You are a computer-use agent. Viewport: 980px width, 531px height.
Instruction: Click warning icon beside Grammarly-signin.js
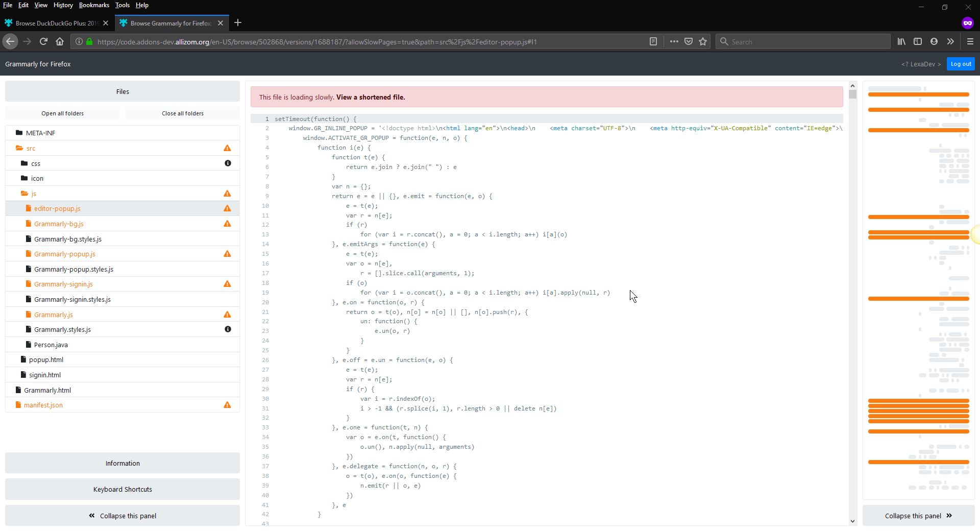[x=227, y=284]
